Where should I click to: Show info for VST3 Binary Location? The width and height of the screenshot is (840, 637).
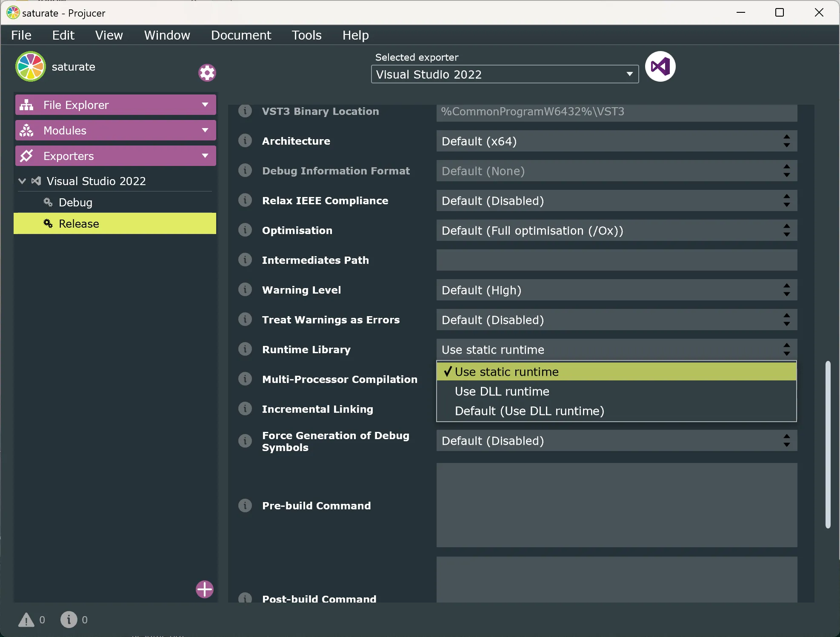pyautogui.click(x=245, y=111)
